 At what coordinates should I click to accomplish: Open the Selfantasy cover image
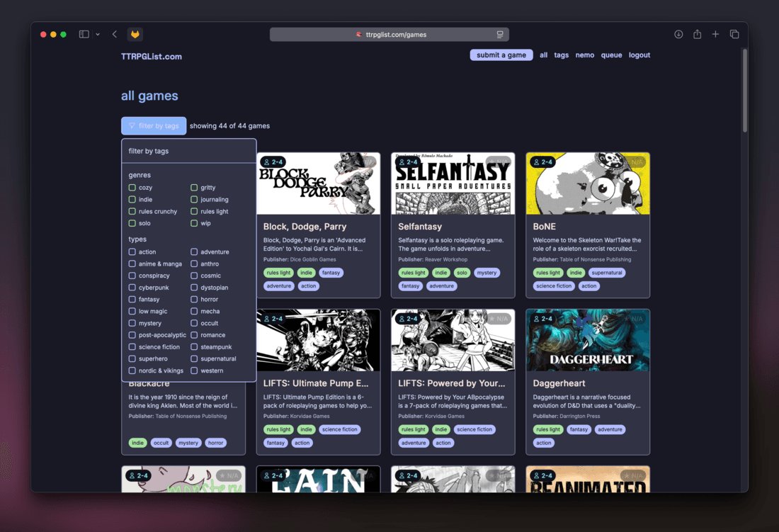click(453, 183)
